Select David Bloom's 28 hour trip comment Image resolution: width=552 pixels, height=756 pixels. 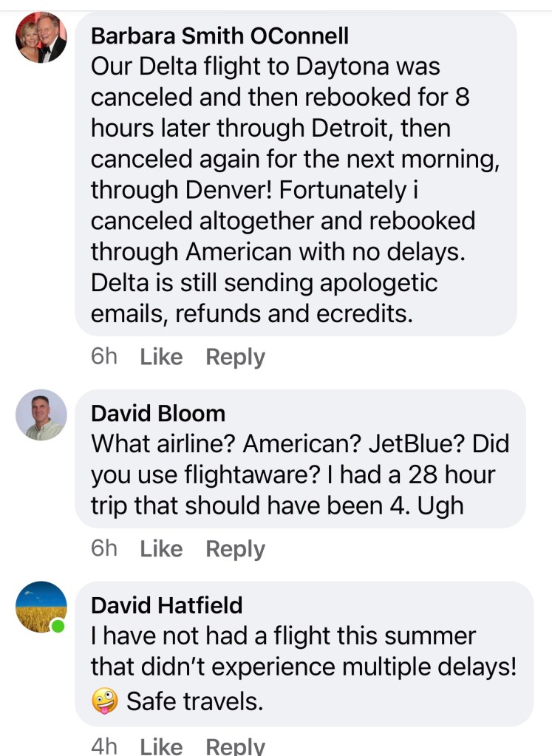[x=299, y=474]
